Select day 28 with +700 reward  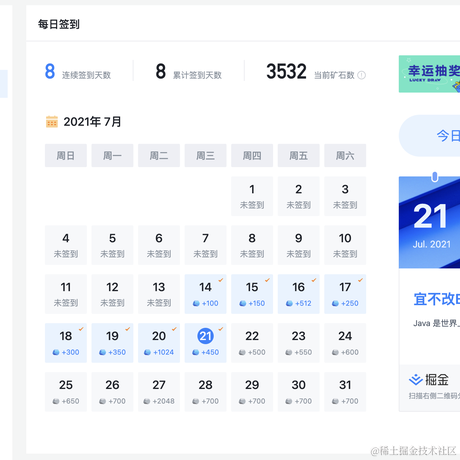pyautogui.click(x=205, y=392)
